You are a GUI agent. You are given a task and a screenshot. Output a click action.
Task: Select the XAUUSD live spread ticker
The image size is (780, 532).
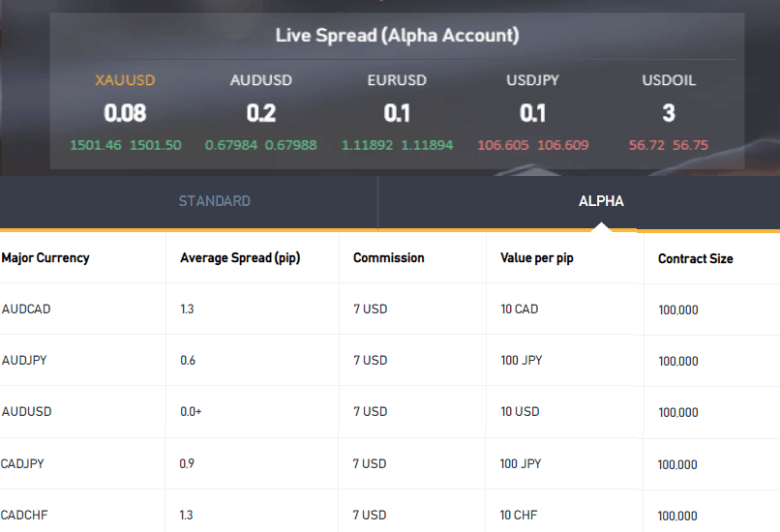pyautogui.click(x=126, y=112)
